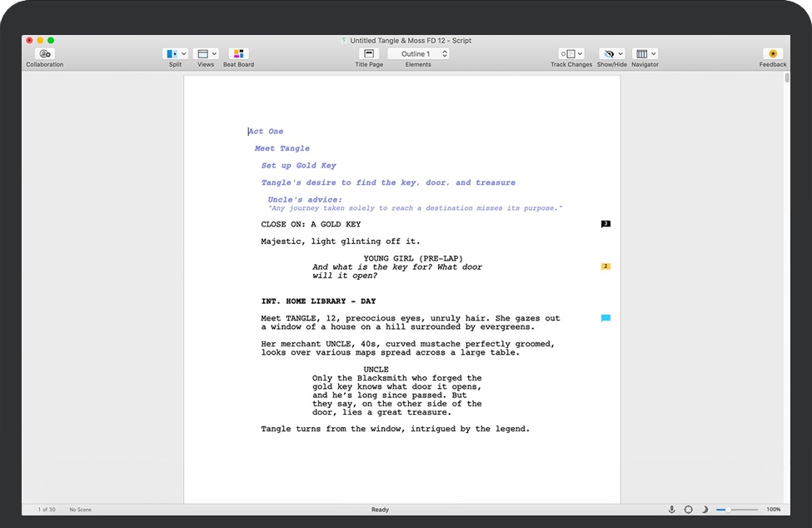Open the Navigator

[x=641, y=53]
